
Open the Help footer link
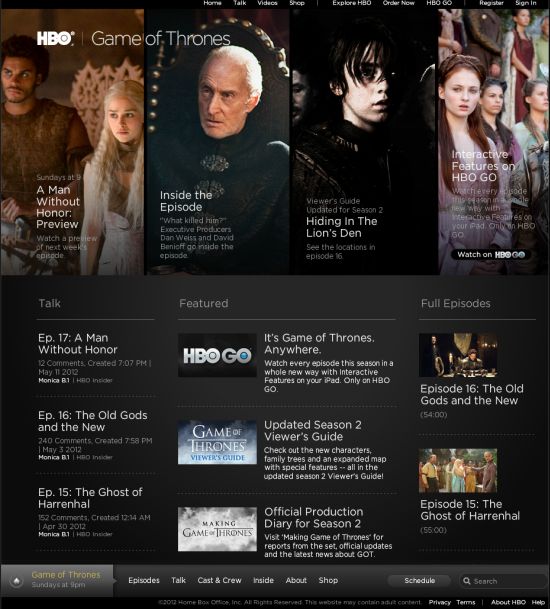coord(538,602)
